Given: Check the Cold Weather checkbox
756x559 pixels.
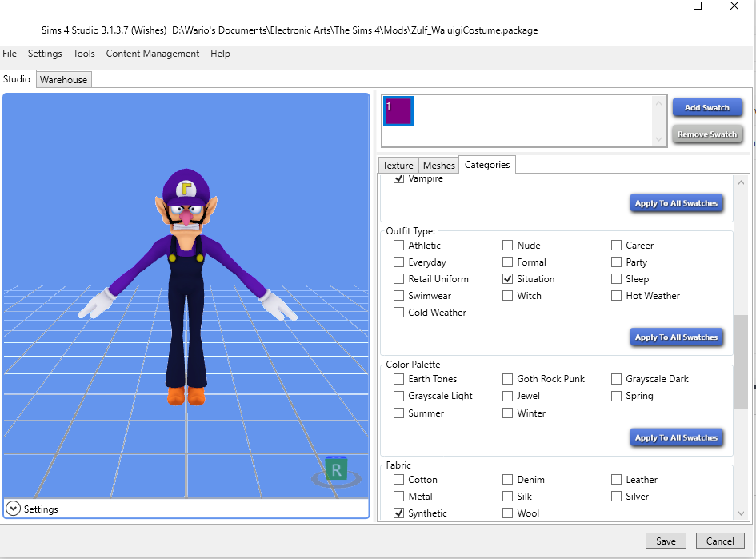Looking at the screenshot, I should click(x=398, y=312).
